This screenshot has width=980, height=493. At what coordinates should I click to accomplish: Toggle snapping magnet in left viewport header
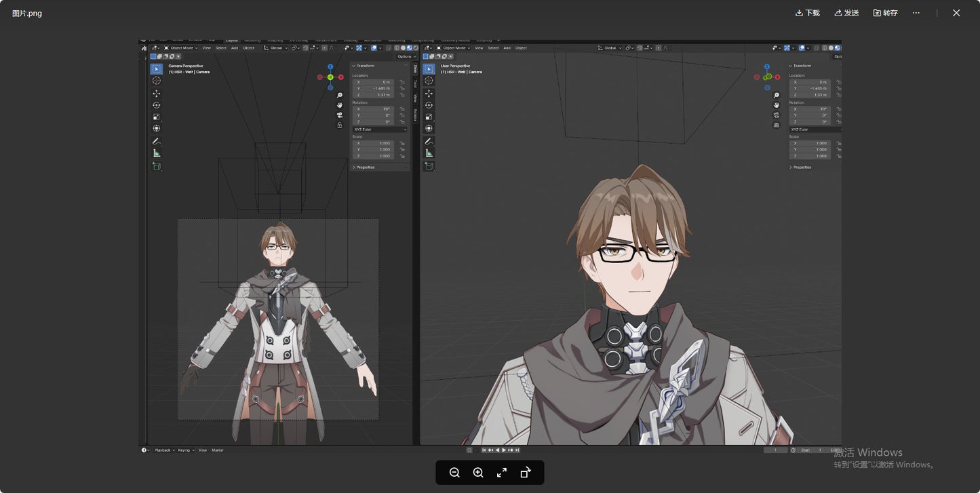click(x=305, y=48)
